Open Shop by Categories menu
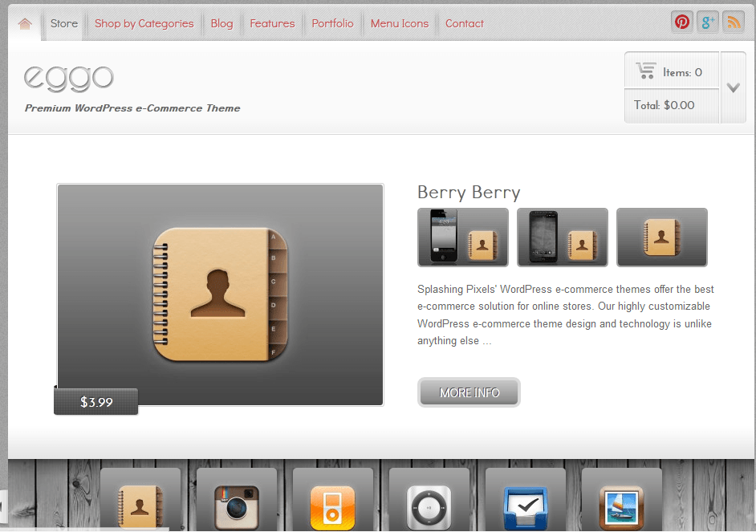The image size is (756, 532). (x=144, y=23)
